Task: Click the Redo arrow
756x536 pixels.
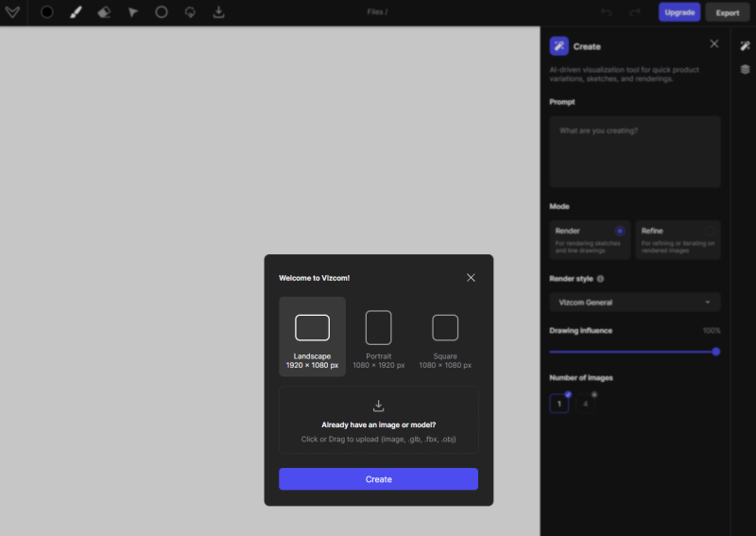Action: (x=635, y=12)
